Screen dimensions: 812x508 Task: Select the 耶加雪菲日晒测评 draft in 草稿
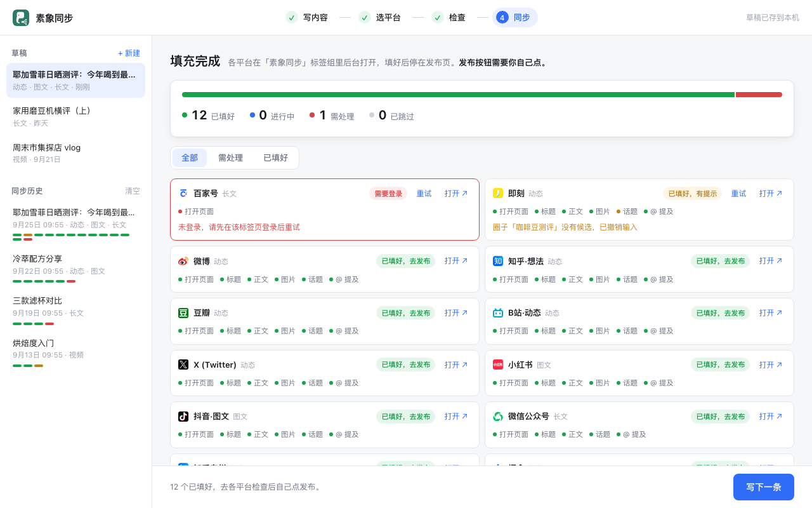click(75, 80)
